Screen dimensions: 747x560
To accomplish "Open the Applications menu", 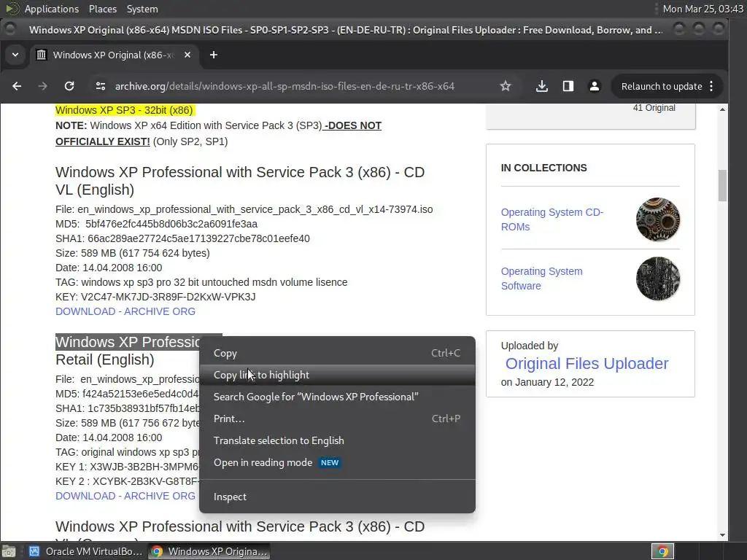I will pos(51,9).
